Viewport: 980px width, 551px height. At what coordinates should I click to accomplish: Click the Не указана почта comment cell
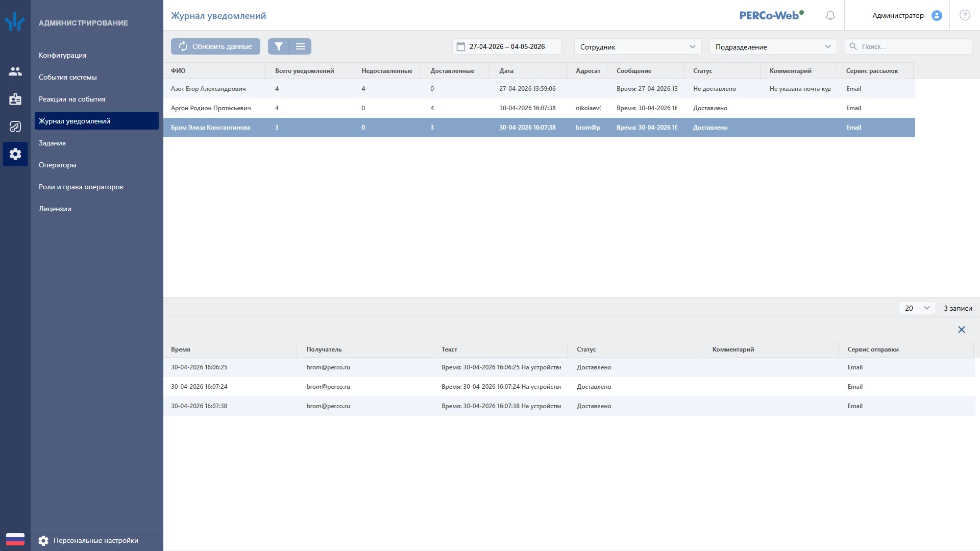click(x=800, y=89)
